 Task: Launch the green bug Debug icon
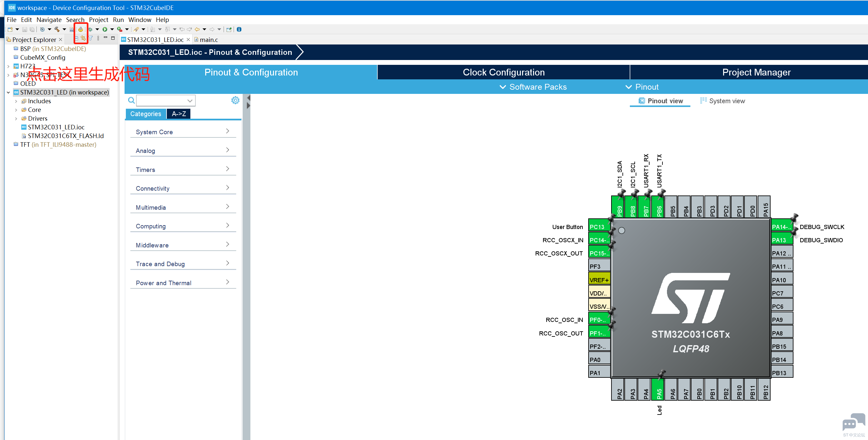(x=90, y=29)
